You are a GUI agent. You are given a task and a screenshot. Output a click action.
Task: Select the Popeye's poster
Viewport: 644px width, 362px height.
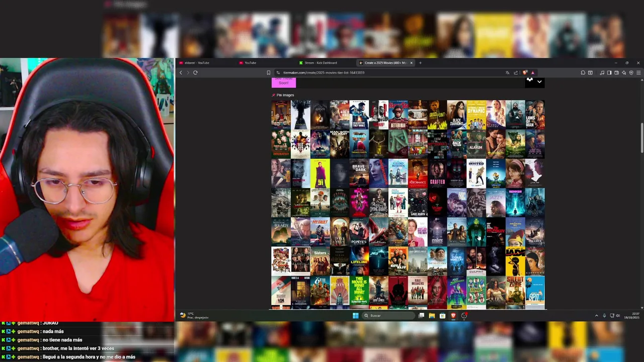click(359, 232)
